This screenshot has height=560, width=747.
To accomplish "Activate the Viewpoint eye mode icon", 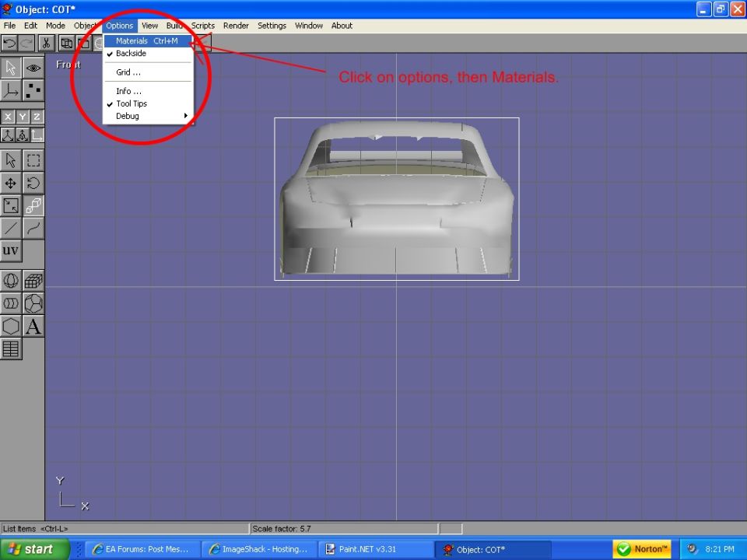I will tap(33, 68).
